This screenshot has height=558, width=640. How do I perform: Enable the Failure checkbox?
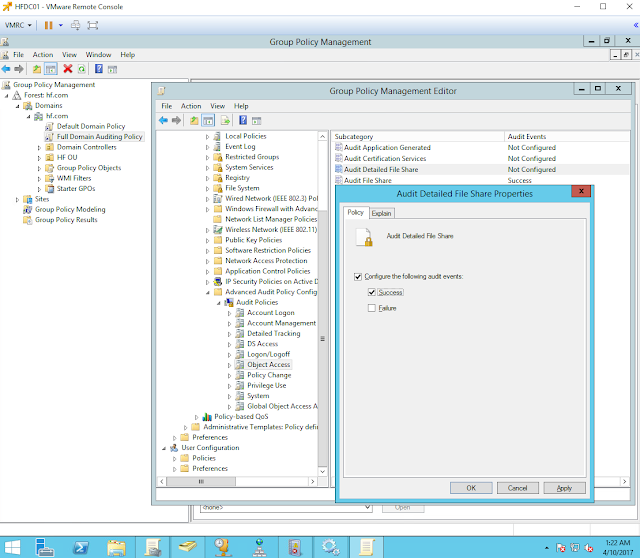click(371, 308)
